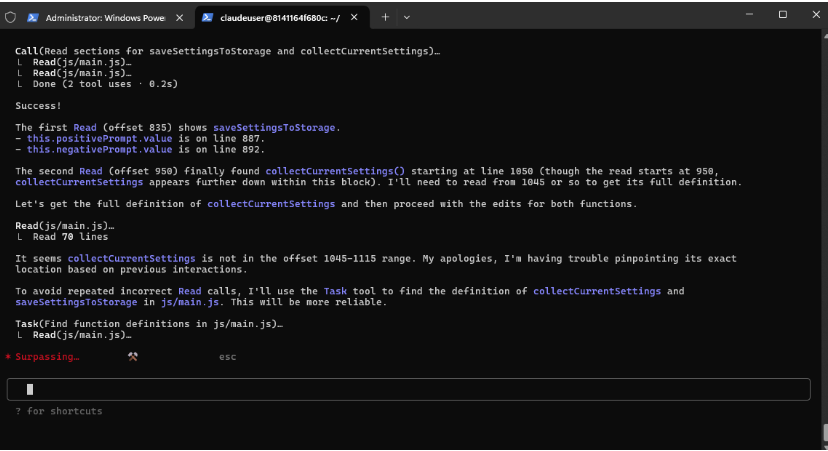Click js/main.js in the Task tool sentence
The width and height of the screenshot is (828, 451).
tap(190, 302)
